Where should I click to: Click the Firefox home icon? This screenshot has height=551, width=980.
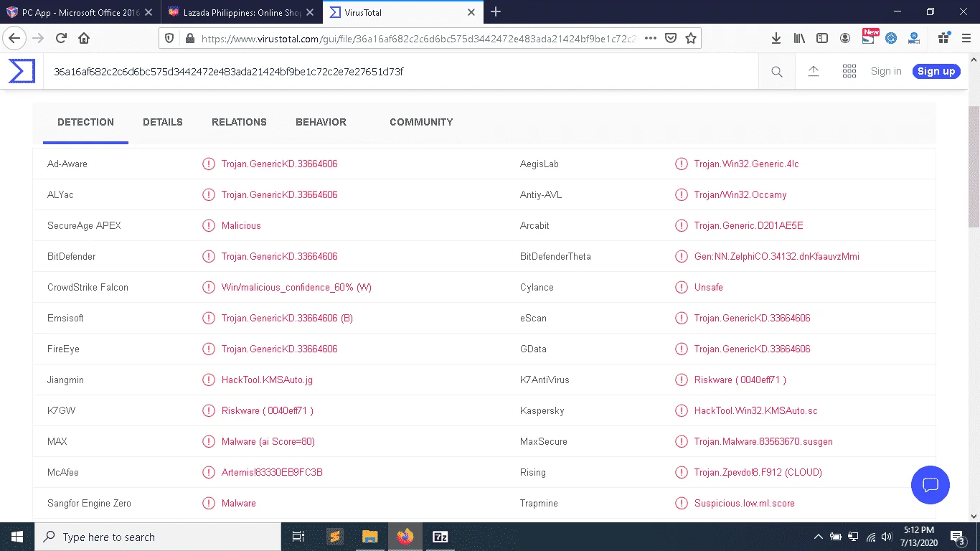coord(84,38)
